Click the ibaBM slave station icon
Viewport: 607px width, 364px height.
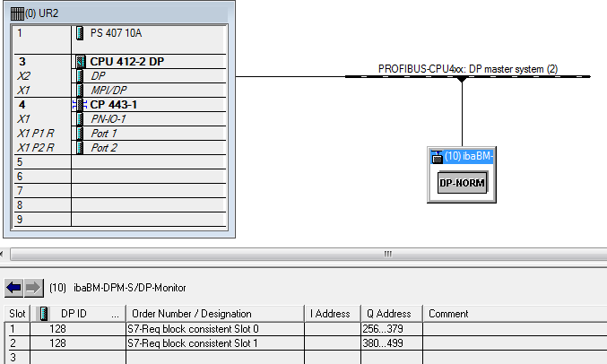437,157
